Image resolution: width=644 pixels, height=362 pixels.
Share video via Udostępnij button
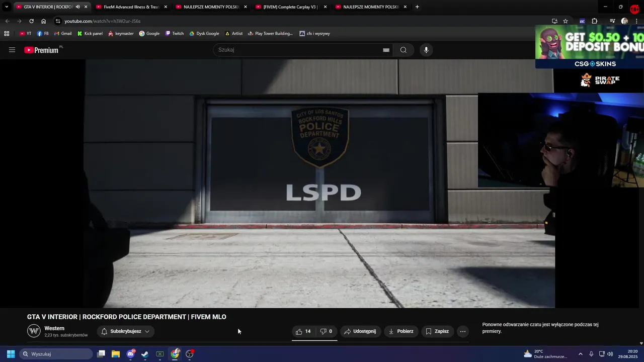click(x=360, y=331)
